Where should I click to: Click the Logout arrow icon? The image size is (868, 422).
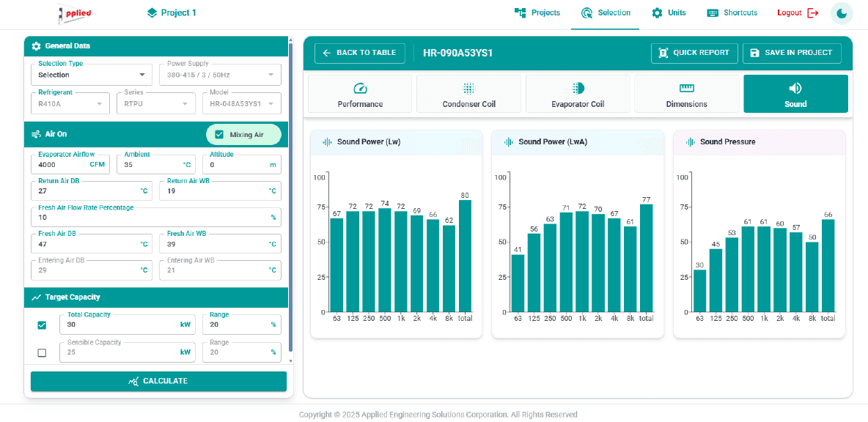(x=812, y=12)
